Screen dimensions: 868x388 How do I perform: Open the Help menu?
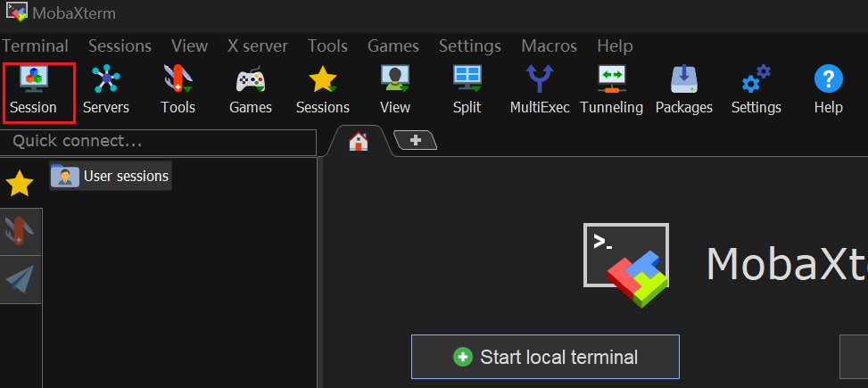615,46
